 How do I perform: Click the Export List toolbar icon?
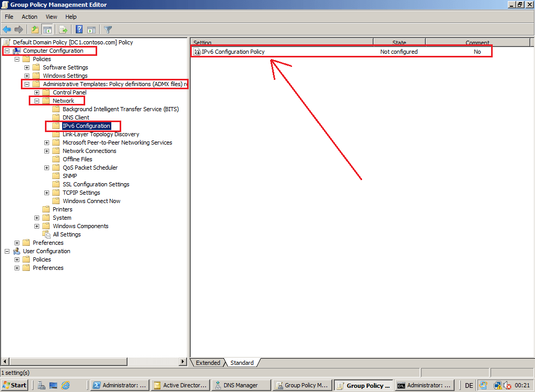(63, 29)
